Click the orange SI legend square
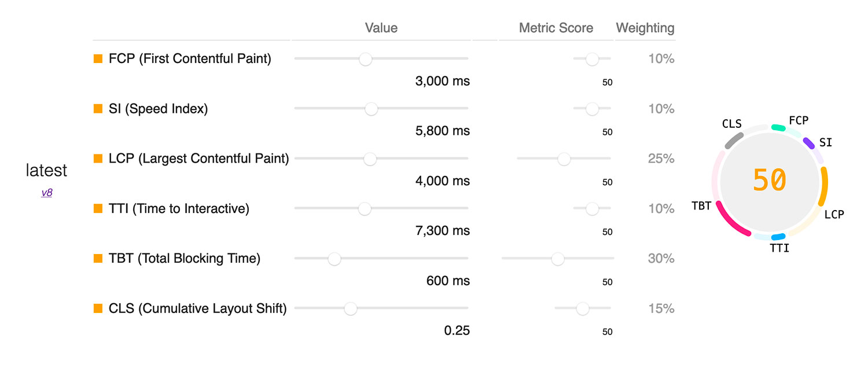This screenshot has width=868, height=368. coord(98,108)
